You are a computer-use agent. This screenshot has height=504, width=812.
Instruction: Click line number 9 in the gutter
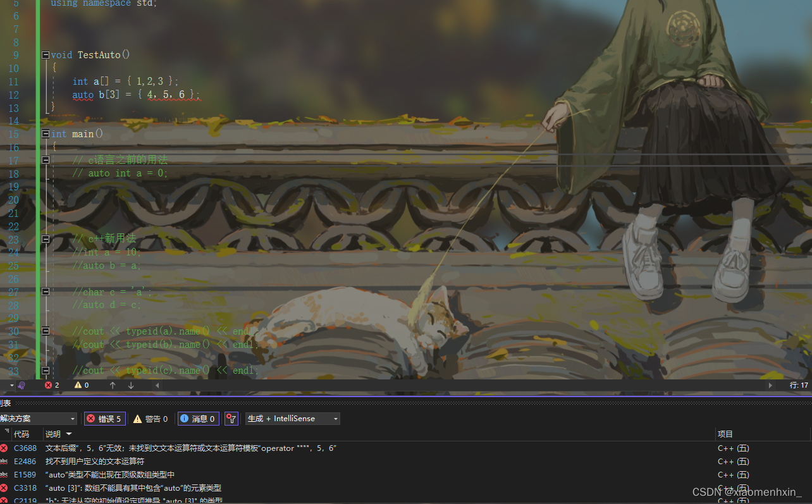click(16, 55)
